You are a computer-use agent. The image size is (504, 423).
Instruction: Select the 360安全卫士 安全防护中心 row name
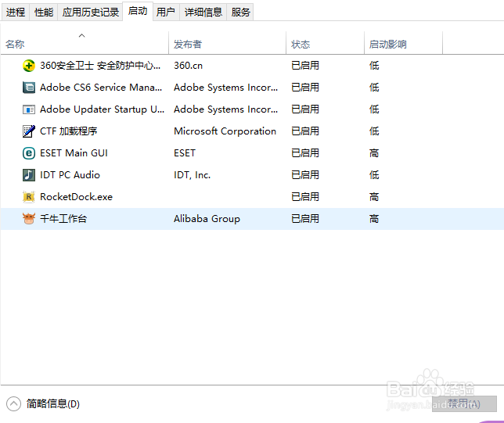tap(100, 66)
